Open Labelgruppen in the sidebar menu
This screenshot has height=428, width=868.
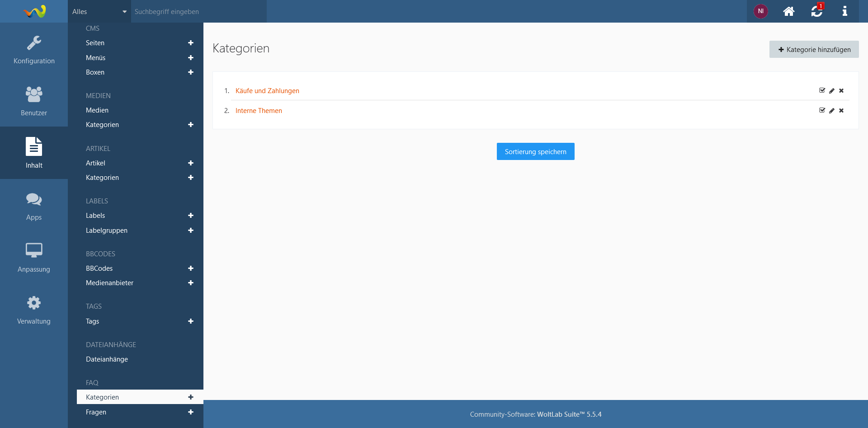[107, 230]
